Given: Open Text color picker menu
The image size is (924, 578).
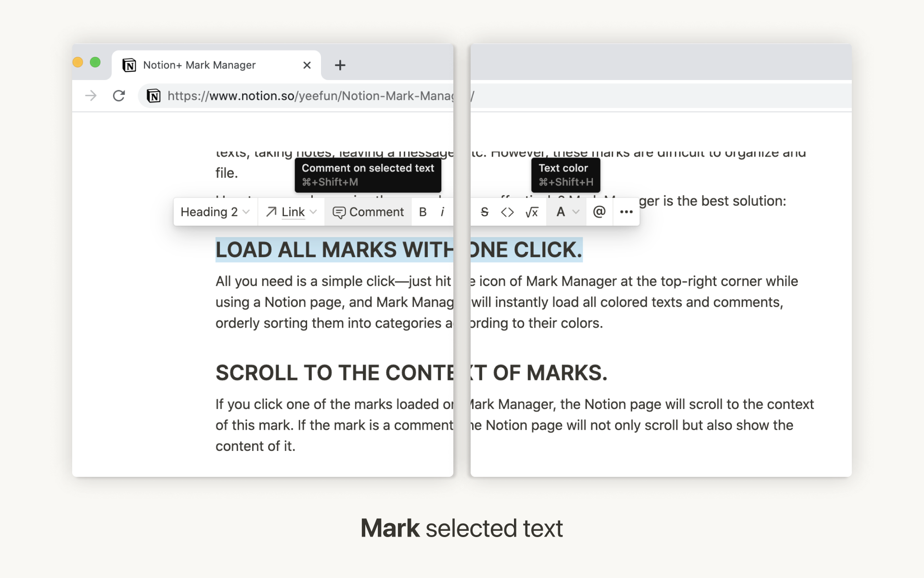Looking at the screenshot, I should (x=565, y=212).
